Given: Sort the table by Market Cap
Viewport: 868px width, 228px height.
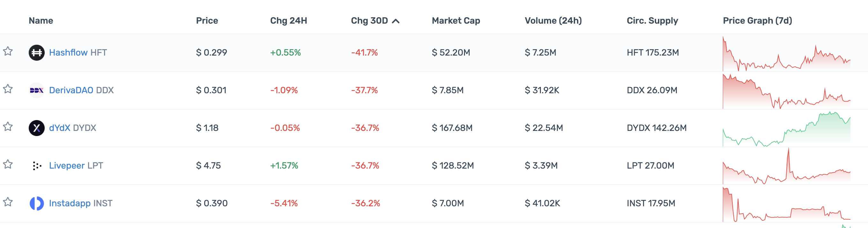Looking at the screenshot, I should [456, 20].
